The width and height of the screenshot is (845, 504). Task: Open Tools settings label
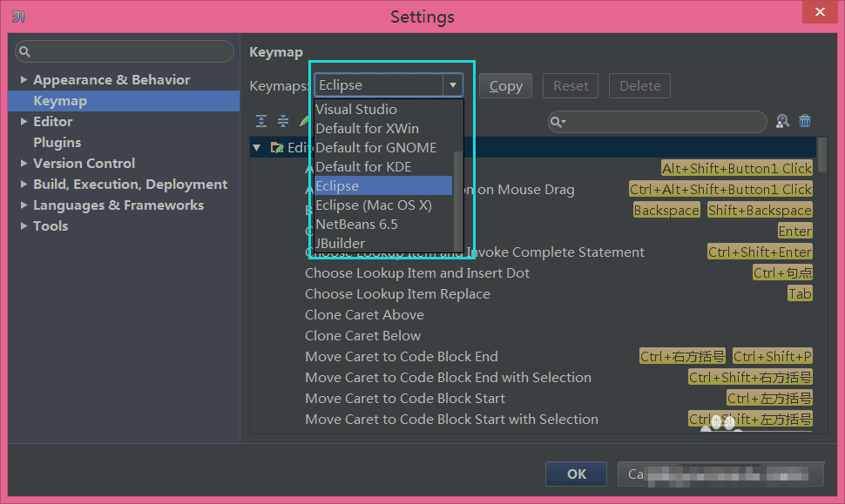pyautogui.click(x=51, y=226)
